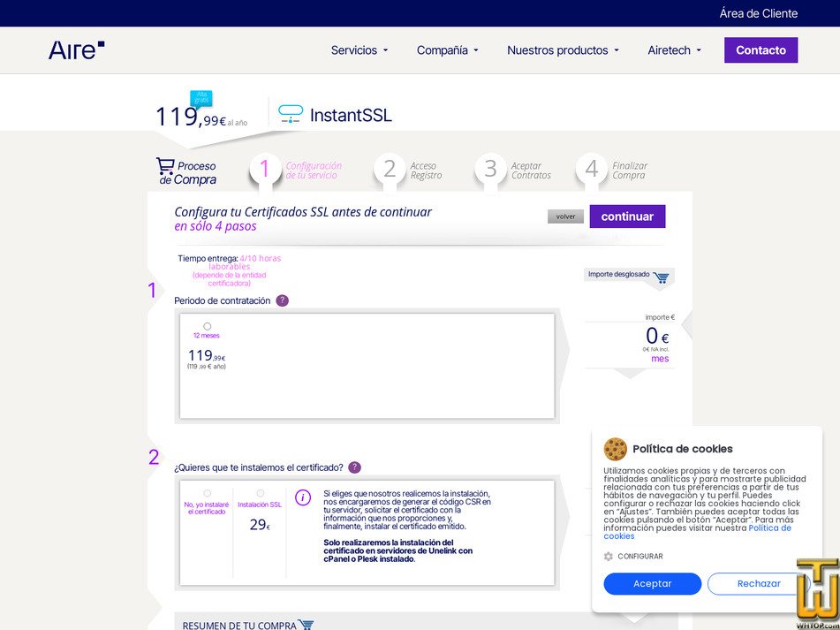This screenshot has height=630, width=840.
Task: Click the shopping cart icon beside Proceso de Compra
Action: point(165,166)
